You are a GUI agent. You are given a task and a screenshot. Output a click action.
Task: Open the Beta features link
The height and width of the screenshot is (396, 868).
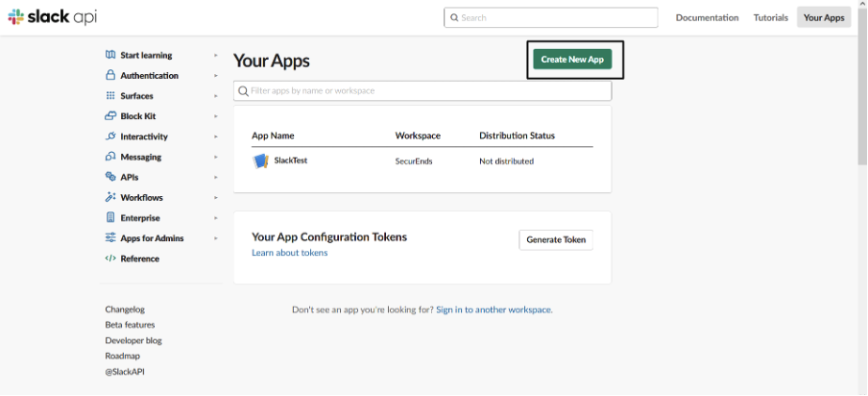pyautogui.click(x=130, y=325)
